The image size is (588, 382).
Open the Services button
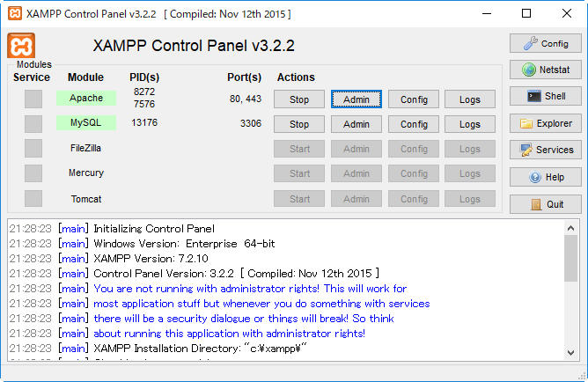click(545, 150)
